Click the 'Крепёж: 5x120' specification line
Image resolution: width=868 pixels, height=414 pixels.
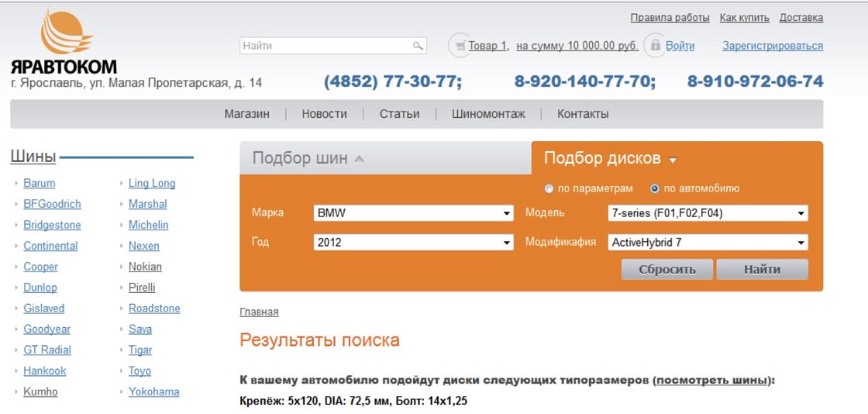[353, 401]
